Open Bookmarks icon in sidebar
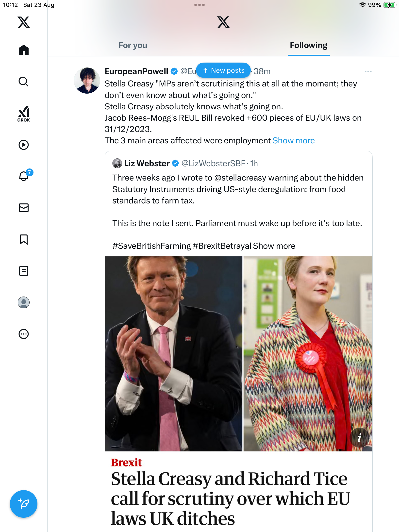The width and height of the screenshot is (399, 532). (24, 239)
